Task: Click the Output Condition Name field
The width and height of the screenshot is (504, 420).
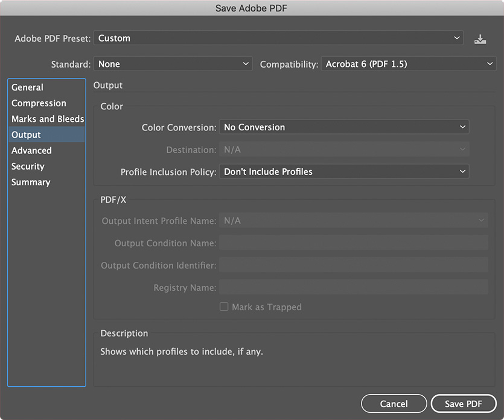Action: [354, 243]
